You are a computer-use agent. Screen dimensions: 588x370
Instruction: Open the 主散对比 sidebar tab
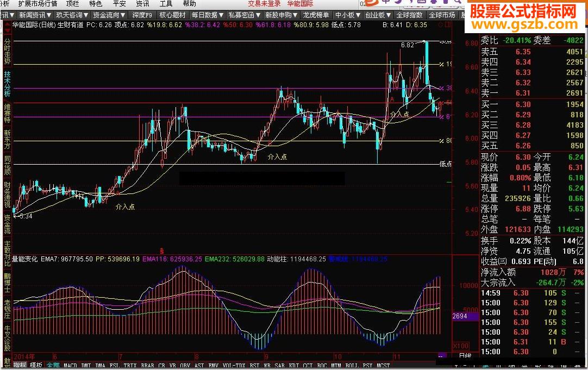pyautogui.click(x=7, y=253)
